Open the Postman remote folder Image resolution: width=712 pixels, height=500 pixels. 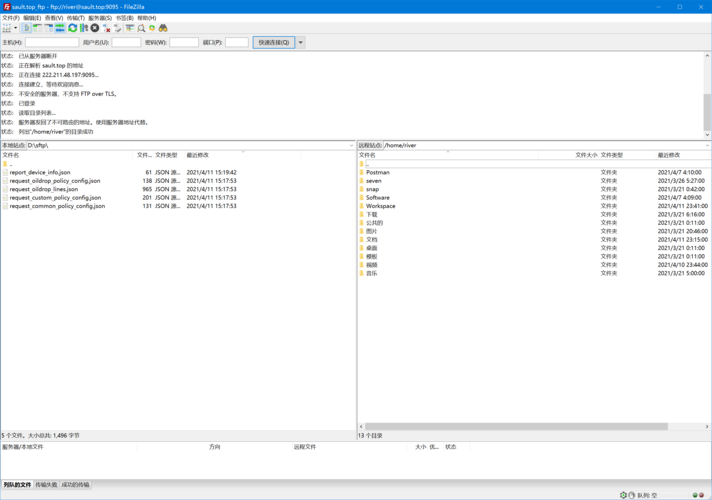pyautogui.click(x=377, y=172)
